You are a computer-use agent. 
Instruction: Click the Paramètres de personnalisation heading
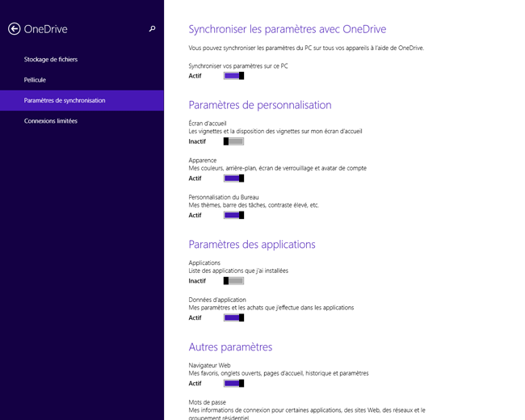pyautogui.click(x=260, y=105)
